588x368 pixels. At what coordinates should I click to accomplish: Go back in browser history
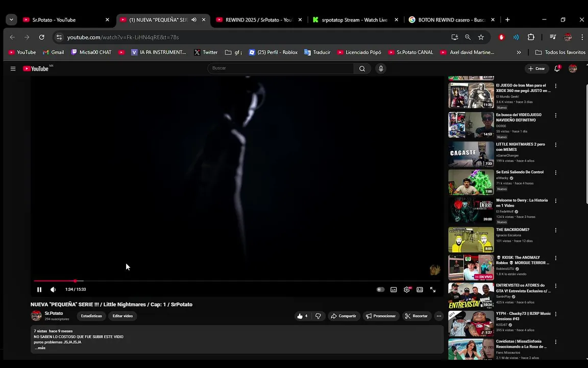pyautogui.click(x=12, y=37)
